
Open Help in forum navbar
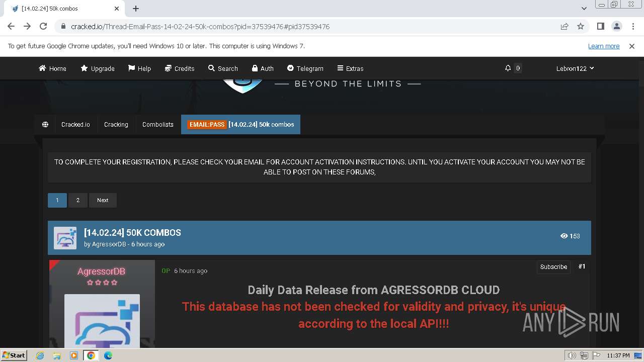(139, 68)
